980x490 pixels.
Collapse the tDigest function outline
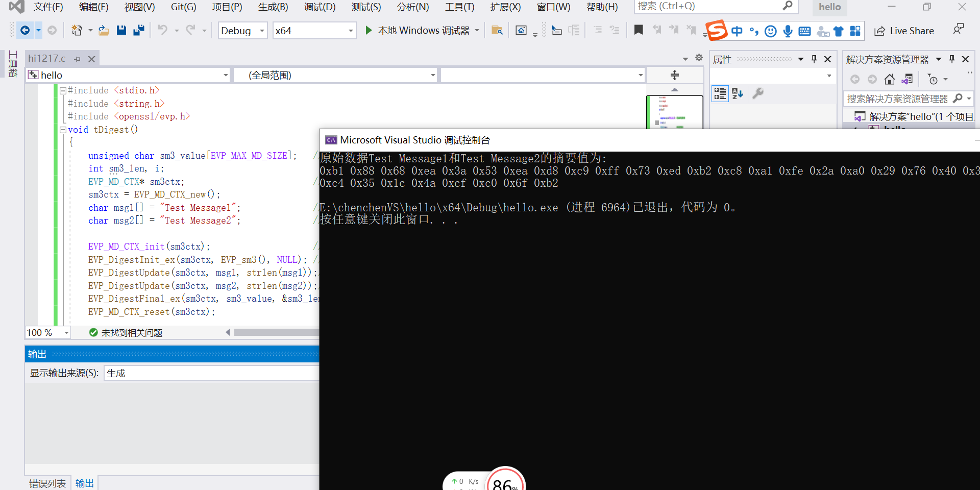[x=63, y=130]
